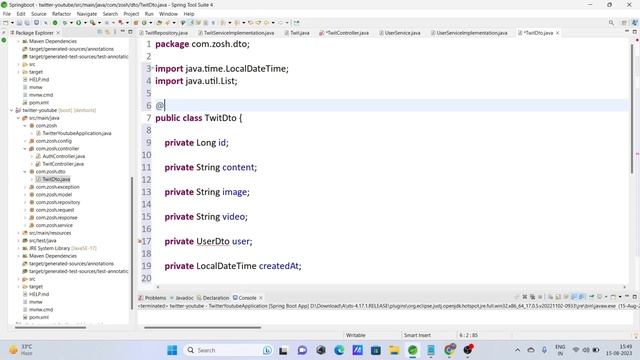Open Windows Start menu
This screenshot has height=360, width=640.
coord(172,350)
